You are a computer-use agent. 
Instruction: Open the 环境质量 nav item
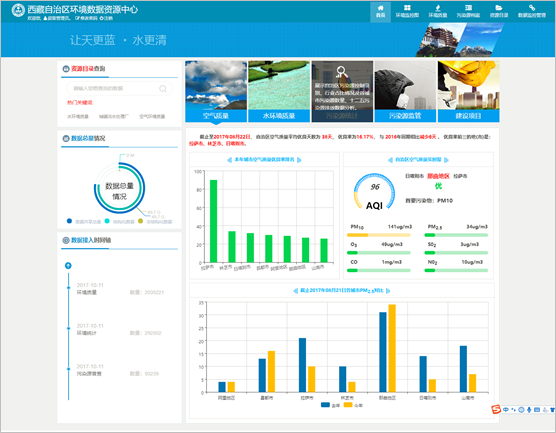(438, 12)
